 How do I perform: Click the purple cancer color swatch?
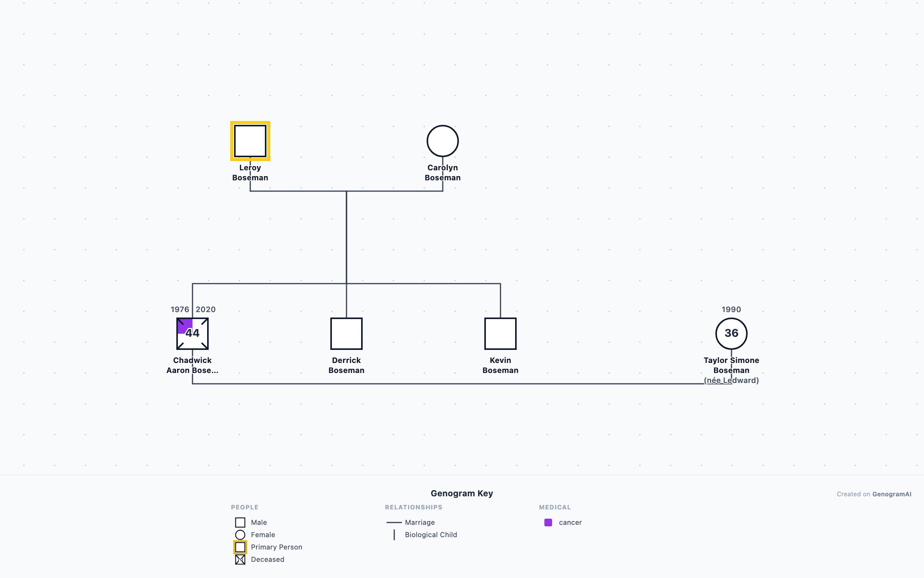pos(548,523)
